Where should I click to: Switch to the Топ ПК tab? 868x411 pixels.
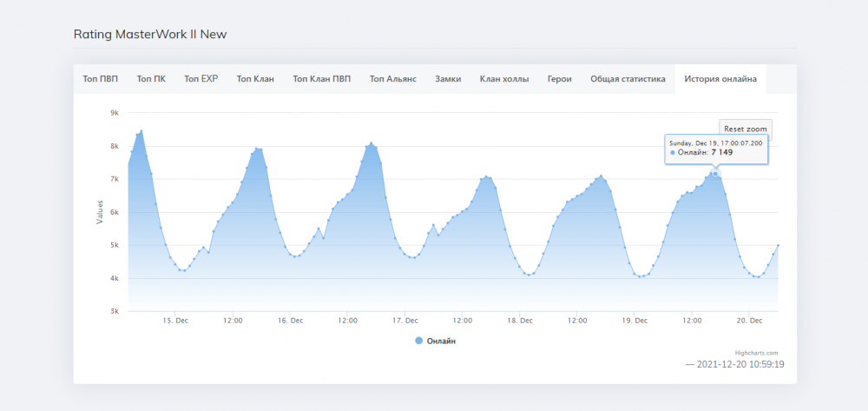click(151, 79)
